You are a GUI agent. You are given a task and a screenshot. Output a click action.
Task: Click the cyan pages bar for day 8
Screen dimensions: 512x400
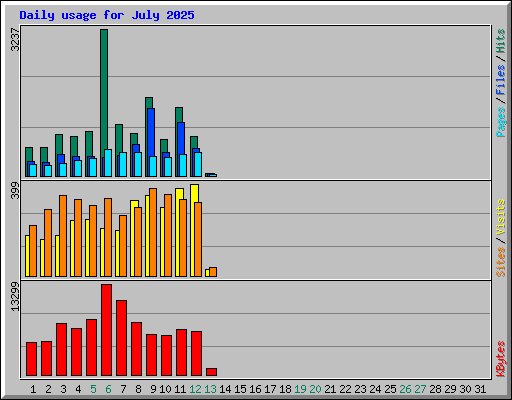138,164
